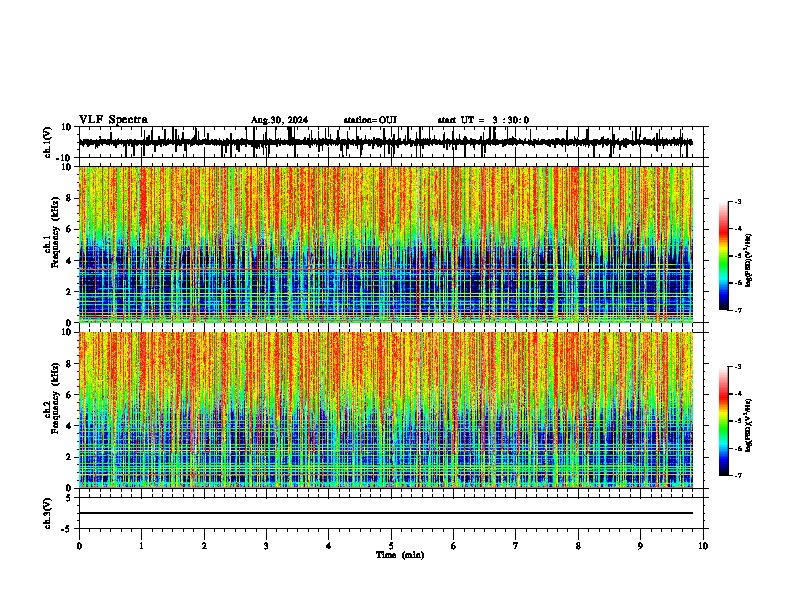This screenshot has height=612, width=792.
Task: Click the "7" tick on the time axis
Action: (x=516, y=546)
